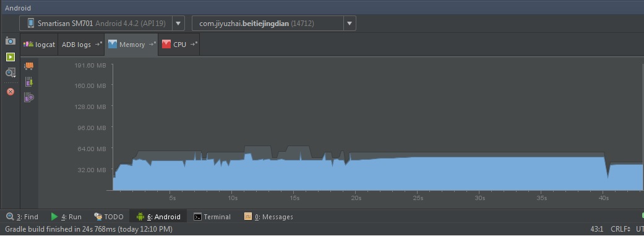Click the 96.00 MB axis label
Image resolution: width=644 pixels, height=236 pixels.
tap(92, 128)
